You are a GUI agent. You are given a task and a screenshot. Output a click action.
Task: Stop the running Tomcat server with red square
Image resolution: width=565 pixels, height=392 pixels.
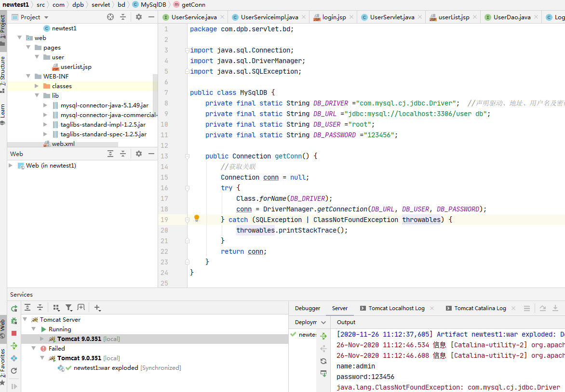click(14, 333)
